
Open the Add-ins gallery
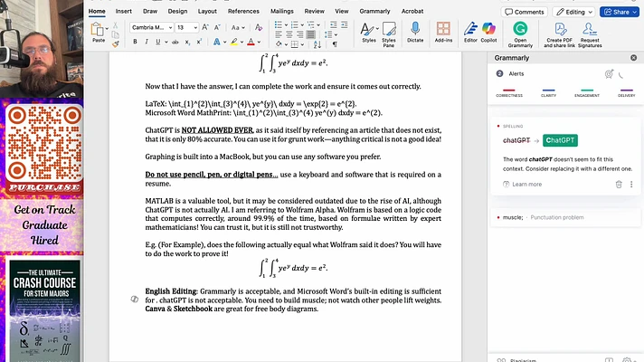pyautogui.click(x=443, y=33)
